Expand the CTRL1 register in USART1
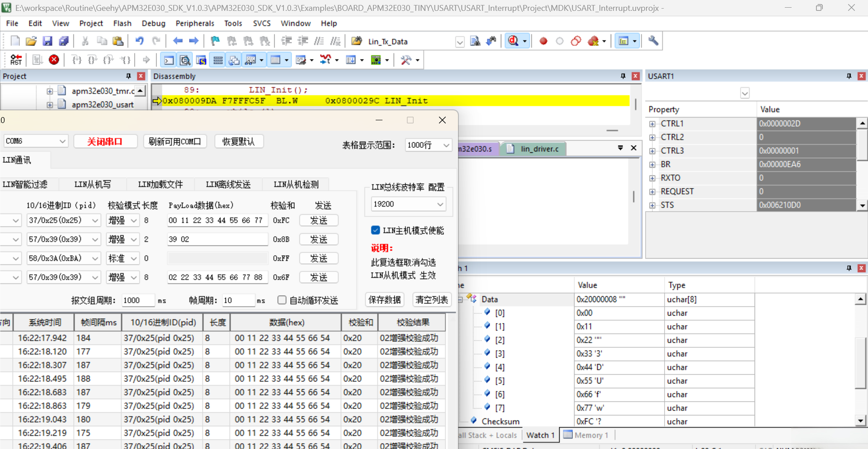 [652, 124]
